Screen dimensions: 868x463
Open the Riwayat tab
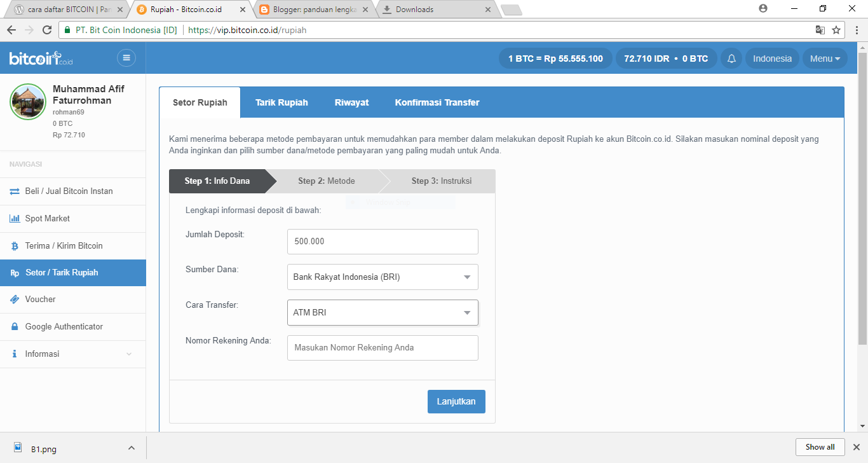[x=351, y=102]
